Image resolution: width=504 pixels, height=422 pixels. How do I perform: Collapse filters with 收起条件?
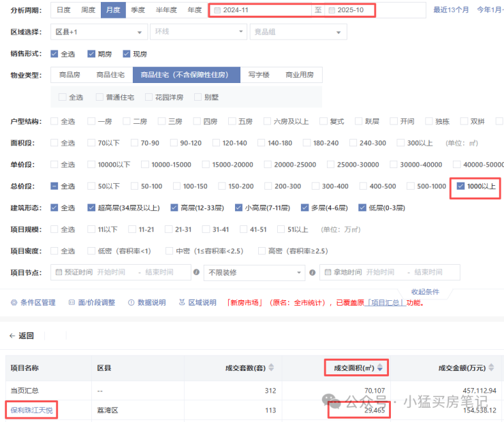click(x=424, y=291)
